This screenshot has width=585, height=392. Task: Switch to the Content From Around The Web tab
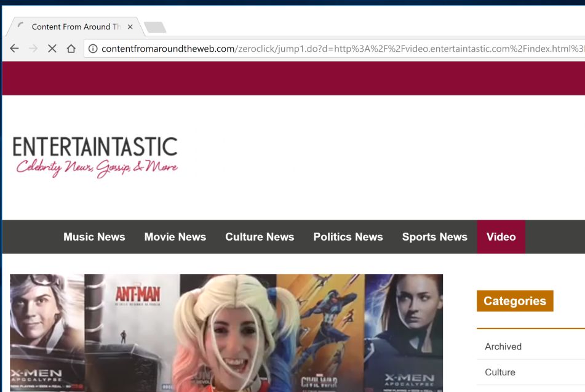pyautogui.click(x=77, y=26)
